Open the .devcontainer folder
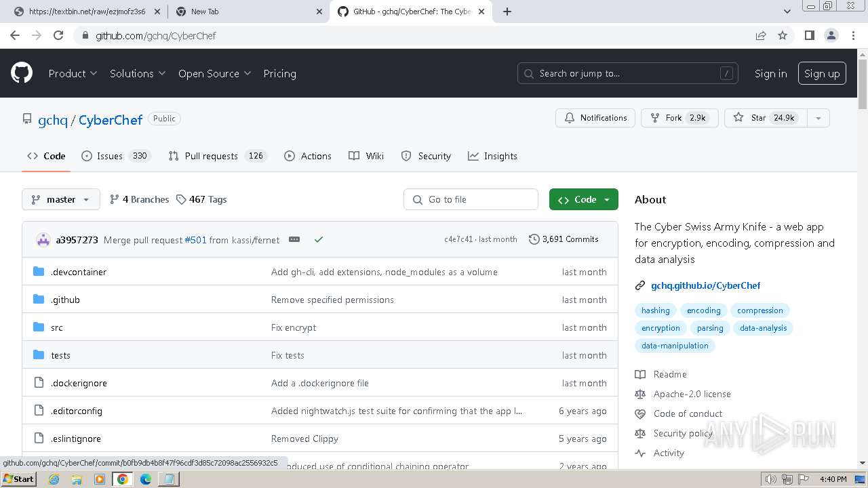The image size is (868, 488). pyautogui.click(x=79, y=272)
